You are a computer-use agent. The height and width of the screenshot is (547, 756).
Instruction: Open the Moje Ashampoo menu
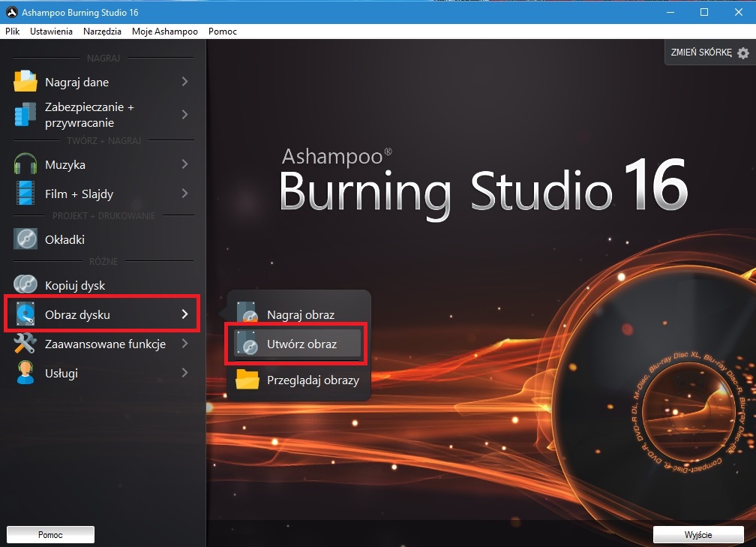[x=165, y=32]
